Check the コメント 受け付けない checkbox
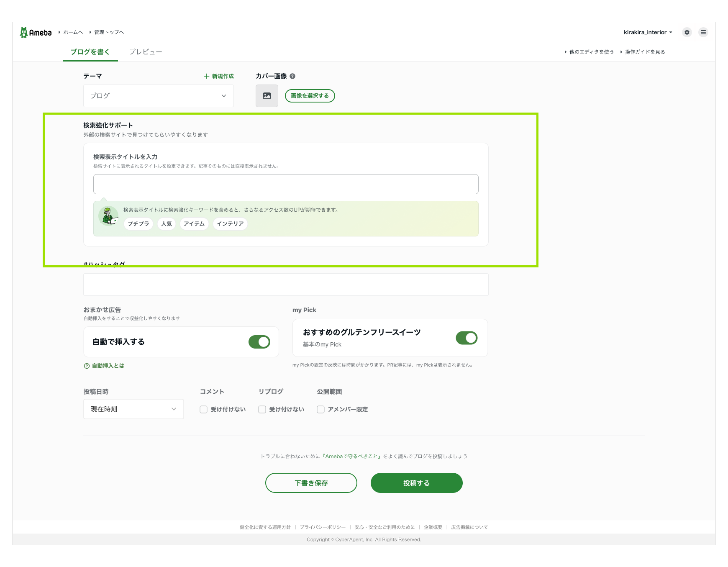Screen dimensions: 728x567 click(x=204, y=409)
